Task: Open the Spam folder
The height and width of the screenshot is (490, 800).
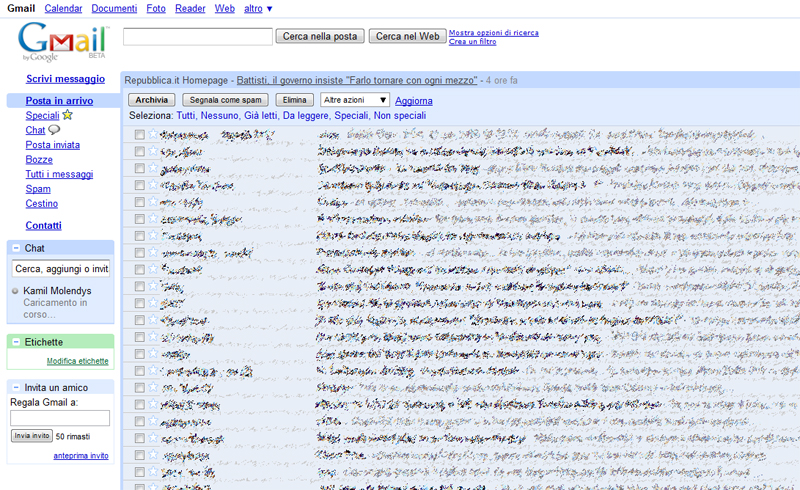Action: (38, 189)
